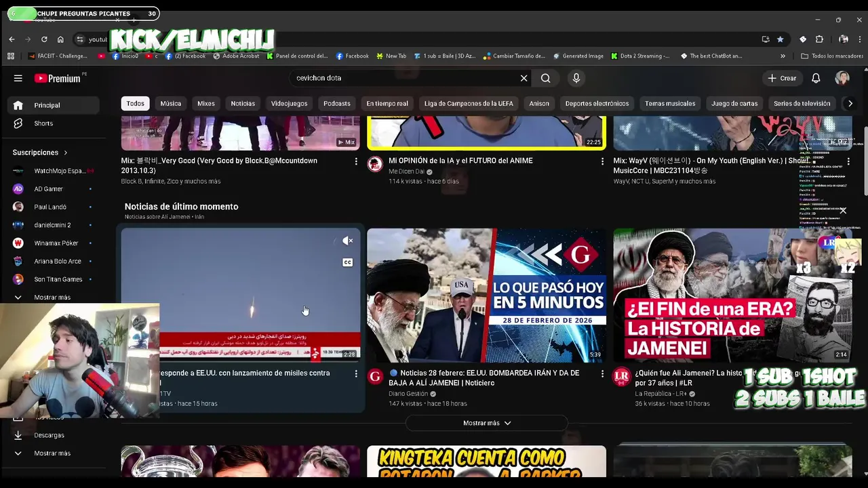The image size is (868, 488).
Task: Open the Kingteka cuenta como thumbnail
Action: click(x=486, y=461)
